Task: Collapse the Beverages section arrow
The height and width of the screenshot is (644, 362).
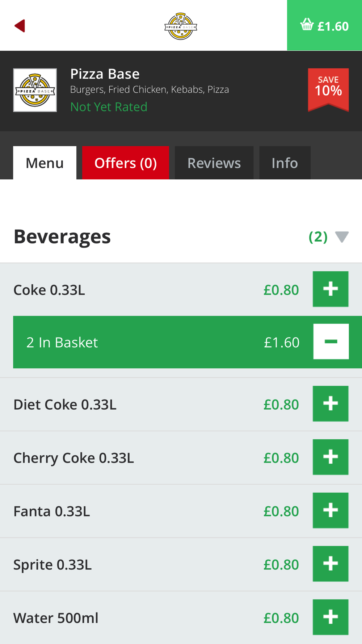Action: (342, 237)
